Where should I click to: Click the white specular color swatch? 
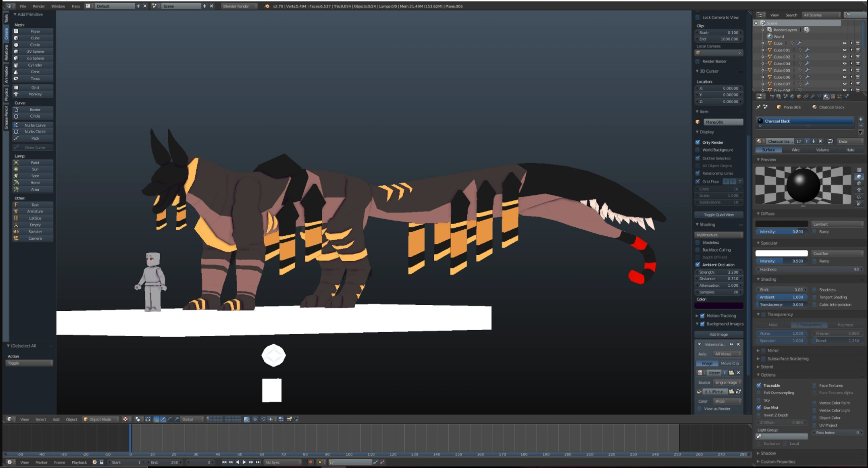[x=781, y=253]
